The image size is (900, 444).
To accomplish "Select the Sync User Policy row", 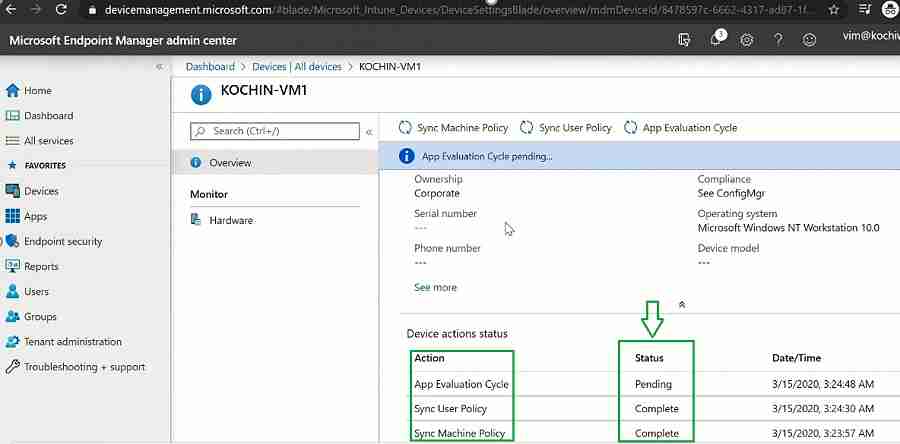I will (653, 408).
